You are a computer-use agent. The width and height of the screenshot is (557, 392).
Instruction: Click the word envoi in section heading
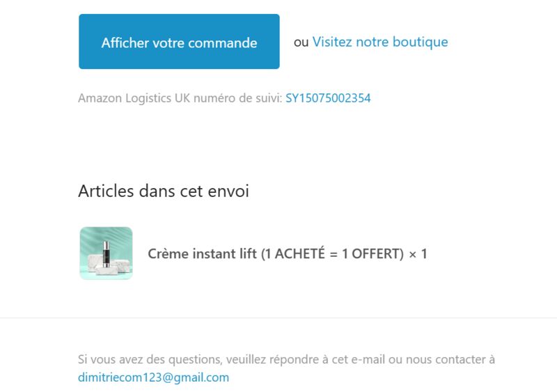click(228, 191)
